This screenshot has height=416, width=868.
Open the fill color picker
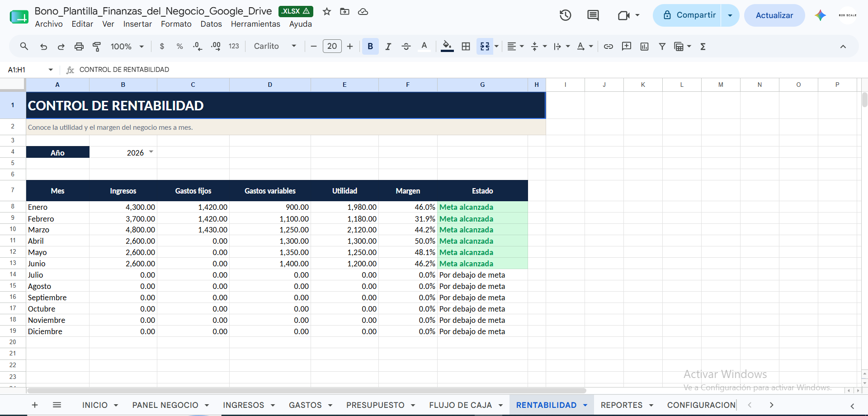point(447,46)
